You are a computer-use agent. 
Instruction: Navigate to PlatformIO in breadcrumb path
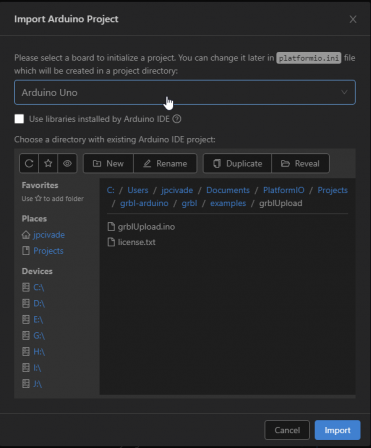click(284, 190)
